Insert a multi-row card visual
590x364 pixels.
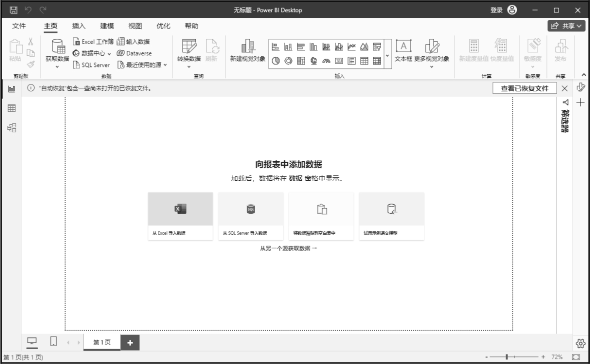click(x=351, y=60)
